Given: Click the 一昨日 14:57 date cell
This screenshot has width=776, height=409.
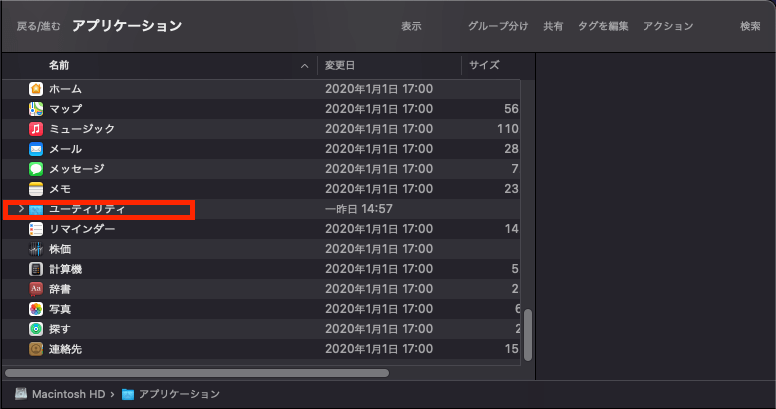Looking at the screenshot, I should point(359,209).
